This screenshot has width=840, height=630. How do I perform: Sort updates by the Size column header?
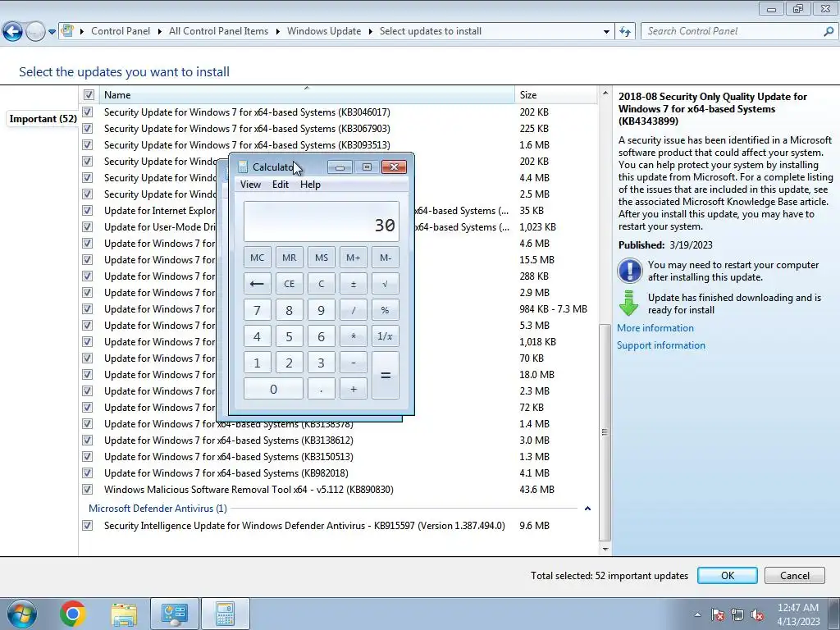[555, 95]
